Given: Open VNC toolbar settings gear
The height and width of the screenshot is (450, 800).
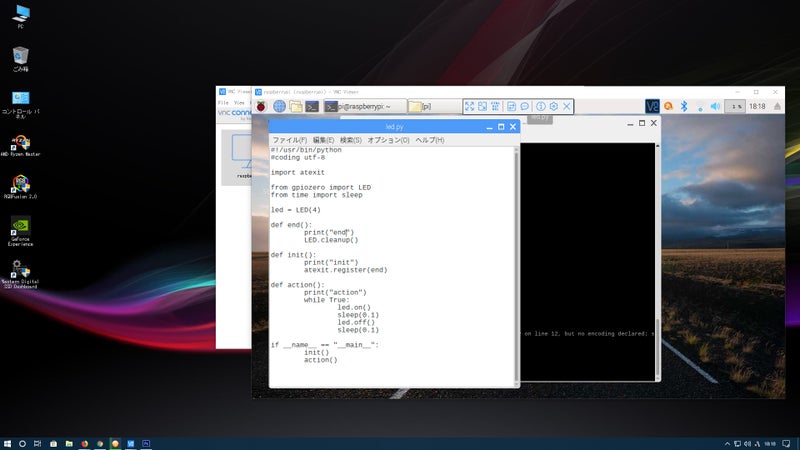Looking at the screenshot, I should tap(553, 105).
